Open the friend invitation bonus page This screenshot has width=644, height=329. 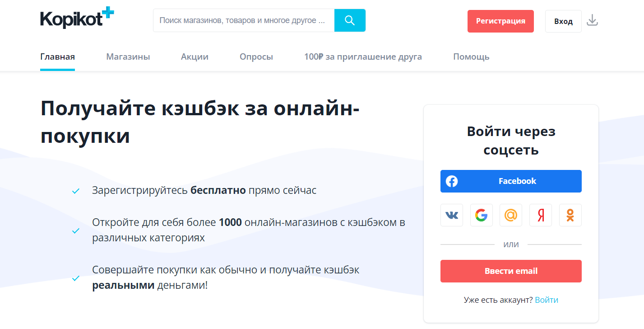[x=363, y=57]
